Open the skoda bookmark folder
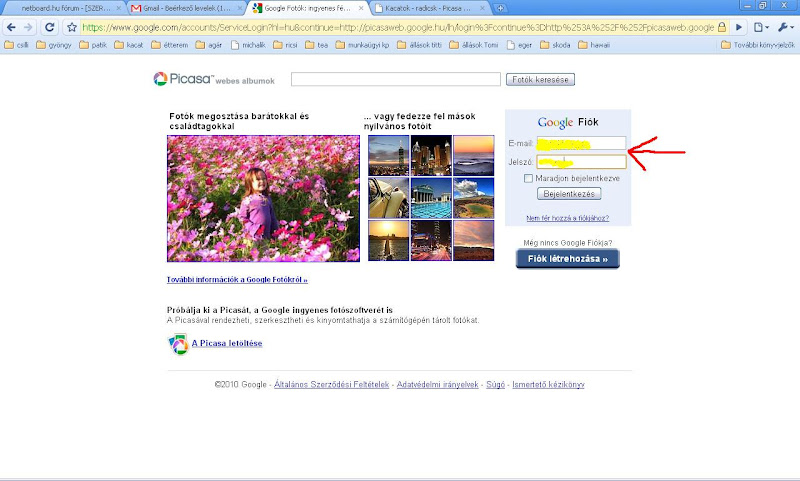The width and height of the screenshot is (800, 481). 556,45
